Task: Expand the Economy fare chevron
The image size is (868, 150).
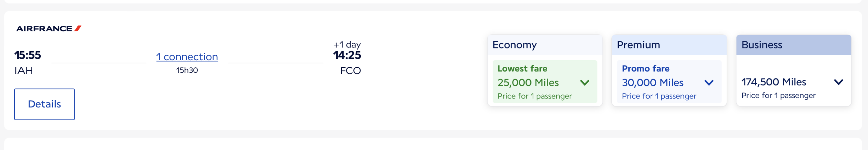Action: [585, 83]
